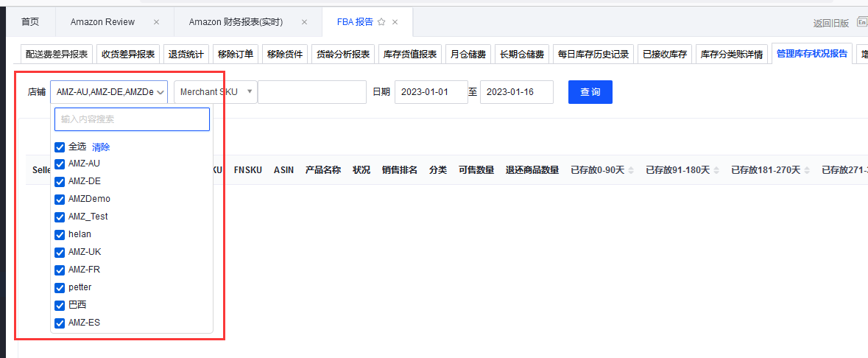The width and height of the screenshot is (868, 358).
Task: Uncheck the 巴西 store
Action: pyautogui.click(x=60, y=306)
